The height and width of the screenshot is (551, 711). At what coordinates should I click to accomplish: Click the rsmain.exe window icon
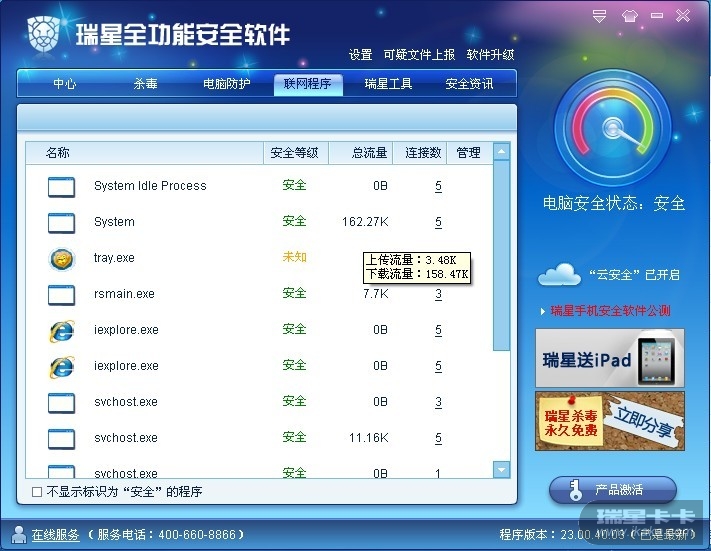[x=62, y=295]
